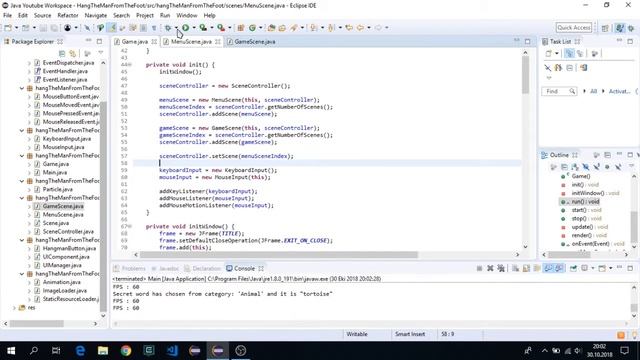
Task: Minimize the Package Explorer view
Action: [89, 41]
